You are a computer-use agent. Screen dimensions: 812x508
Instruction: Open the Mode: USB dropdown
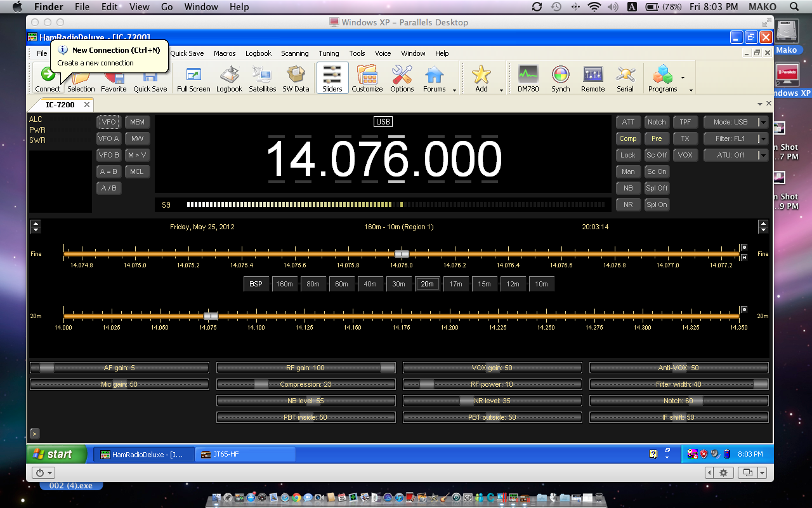click(736, 122)
